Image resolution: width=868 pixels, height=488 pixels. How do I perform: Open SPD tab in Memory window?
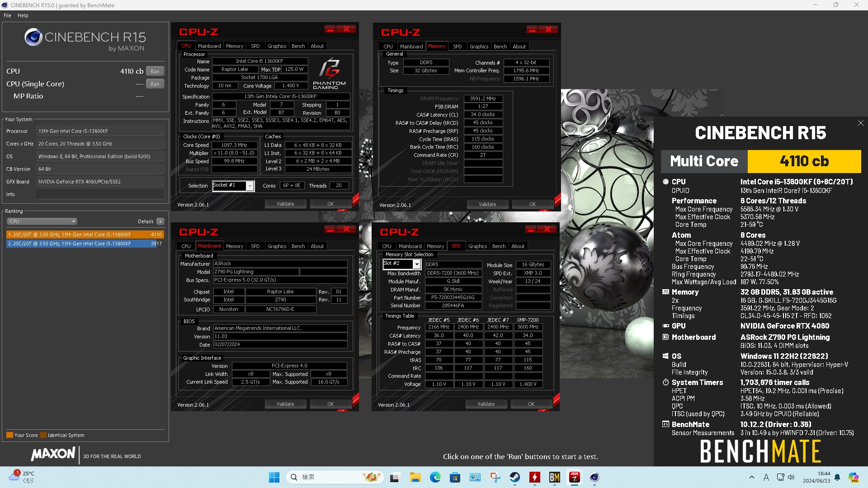coord(457,47)
